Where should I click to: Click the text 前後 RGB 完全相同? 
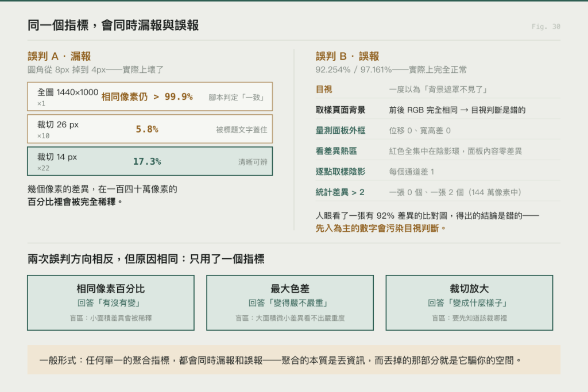(423, 110)
